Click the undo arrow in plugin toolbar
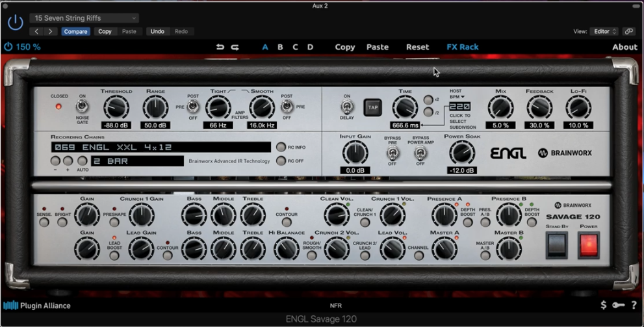This screenshot has width=644, height=327. tap(220, 47)
